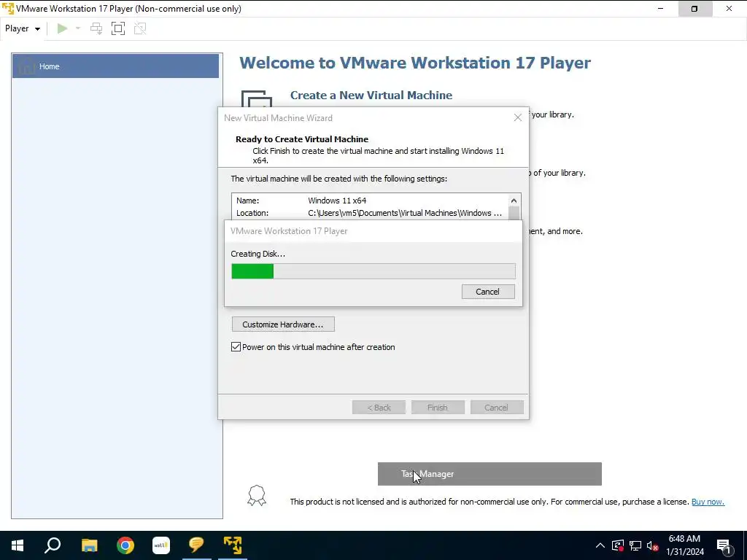This screenshot has height=560, width=747.
Task: Open the clock showing 6:48 AM
Action: (x=684, y=545)
